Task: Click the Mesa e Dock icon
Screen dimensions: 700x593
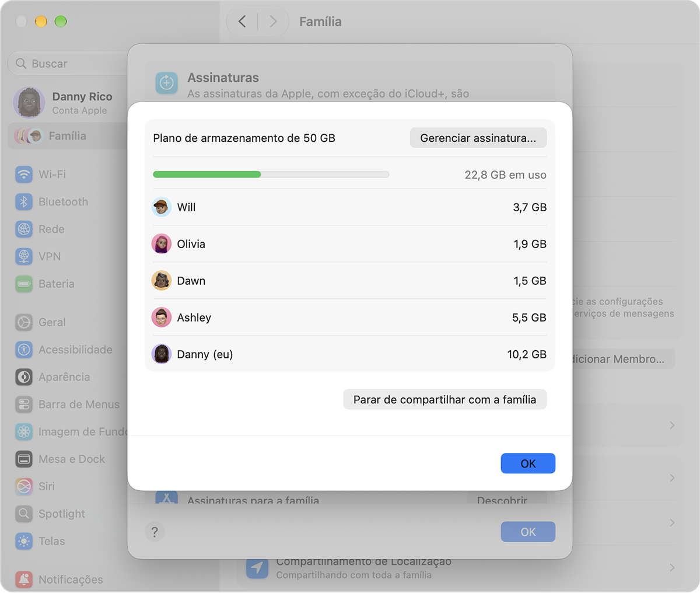Action: (24, 459)
